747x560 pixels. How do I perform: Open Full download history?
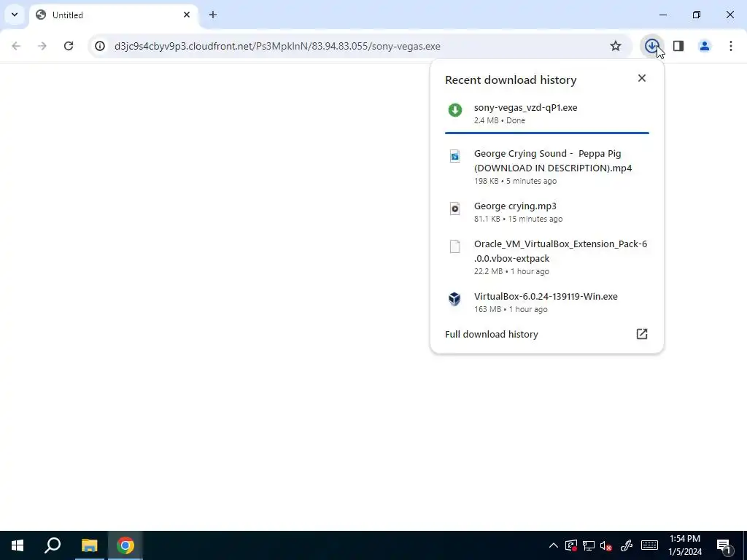point(547,334)
